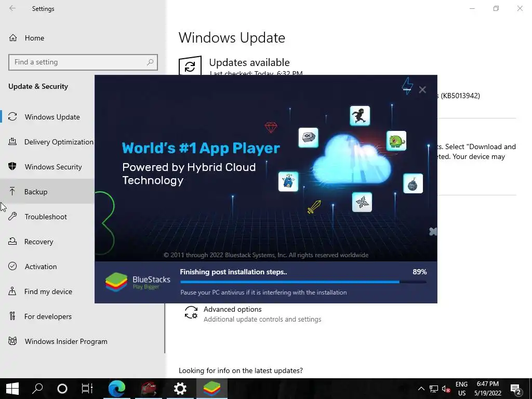
Task: Launch Microsoft Edge from taskbar
Action: pyautogui.click(x=117, y=389)
